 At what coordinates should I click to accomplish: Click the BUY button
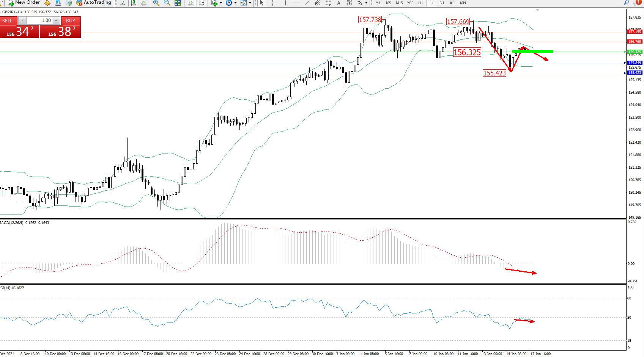pyautogui.click(x=71, y=20)
